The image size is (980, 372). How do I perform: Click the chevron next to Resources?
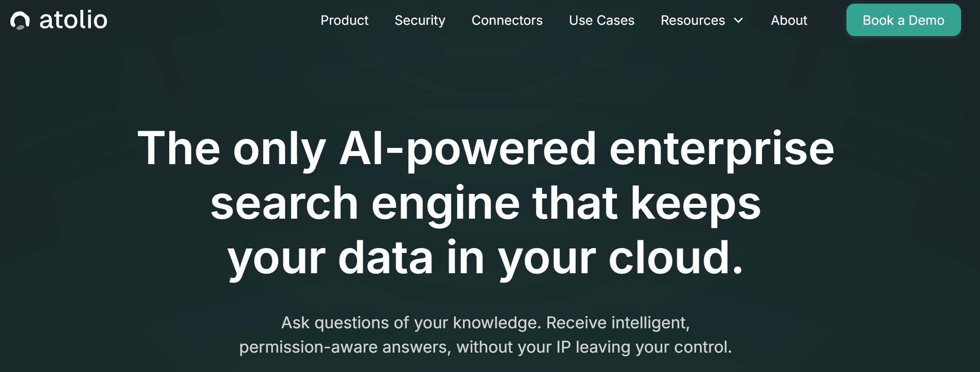pyautogui.click(x=739, y=21)
